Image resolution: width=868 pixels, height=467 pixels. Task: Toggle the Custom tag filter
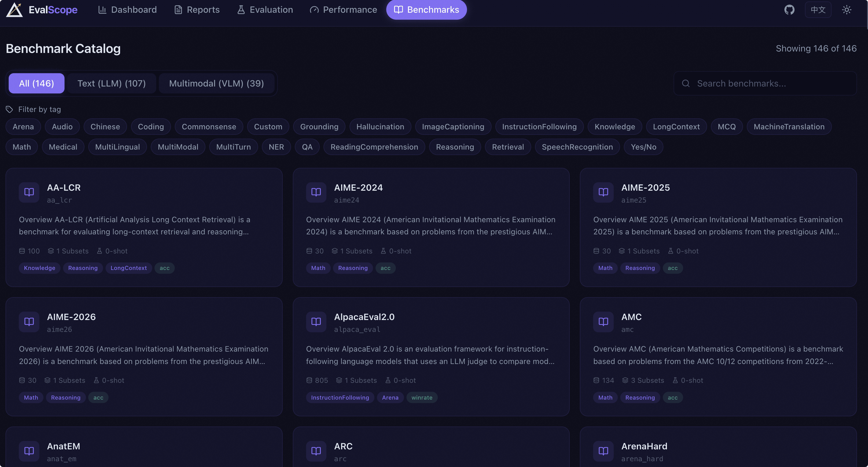pyautogui.click(x=268, y=127)
